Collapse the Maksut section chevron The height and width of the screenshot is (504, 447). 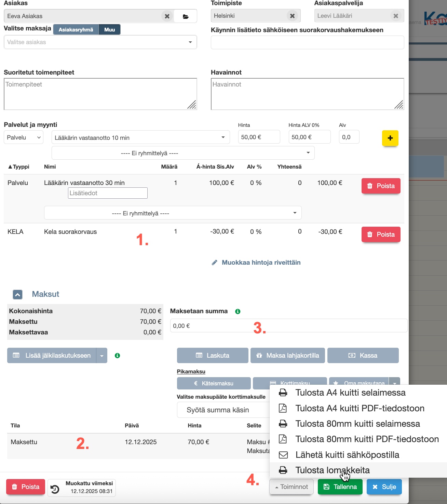pos(17,294)
